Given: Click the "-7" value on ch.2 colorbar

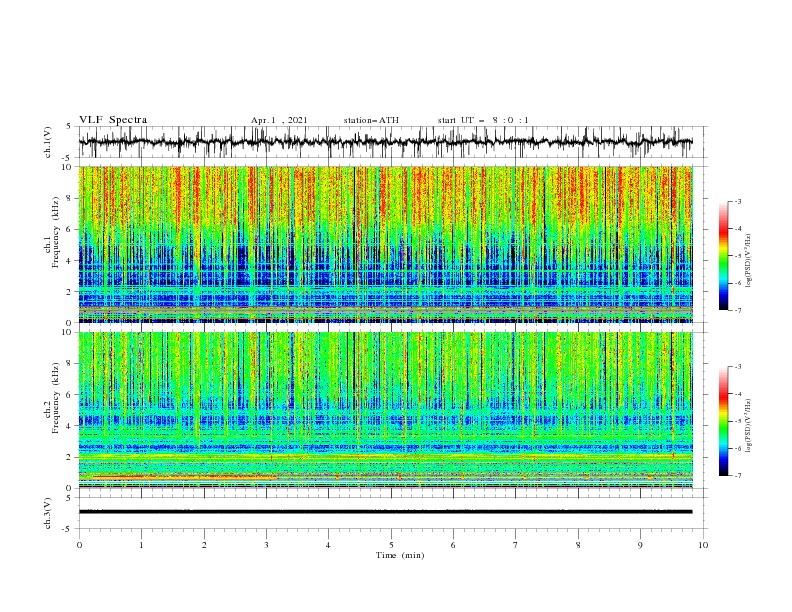Looking at the screenshot, I should [738, 476].
